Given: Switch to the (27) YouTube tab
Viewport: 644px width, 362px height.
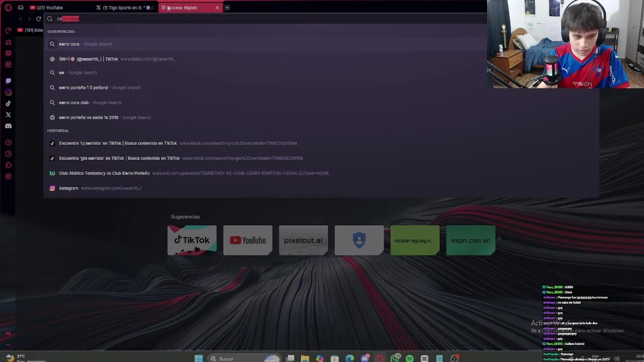Looking at the screenshot, I should [x=59, y=8].
